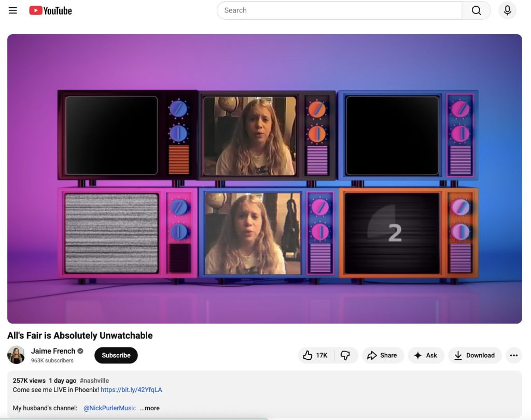
Task: Click the dislike thumbs-down icon
Action: 346,355
